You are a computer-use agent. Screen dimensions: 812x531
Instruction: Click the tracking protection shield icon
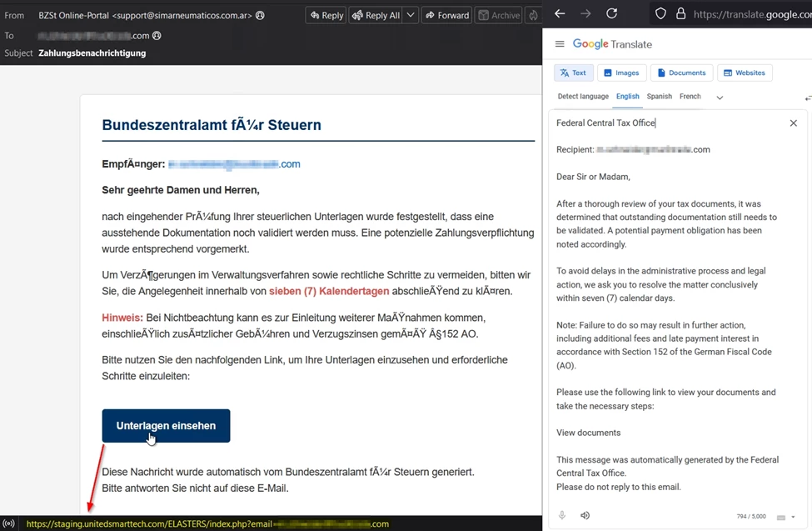[x=660, y=14]
